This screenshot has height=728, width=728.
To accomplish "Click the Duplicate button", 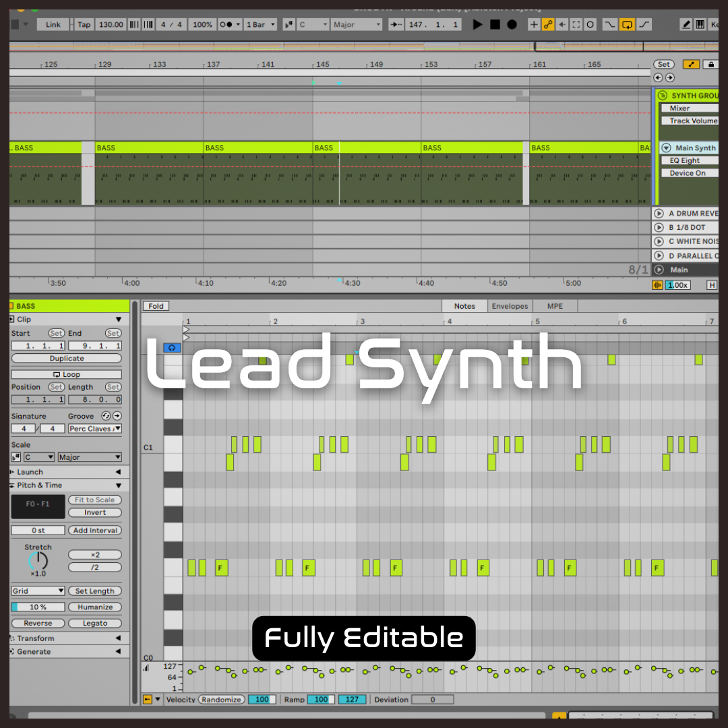I will [x=66, y=359].
